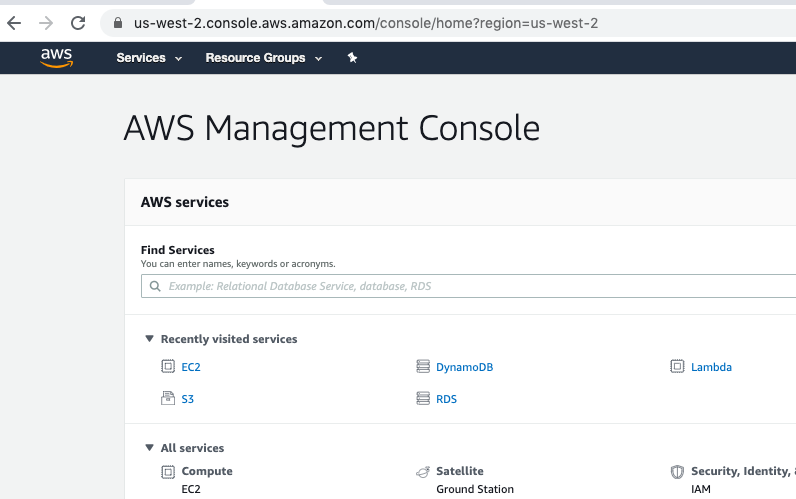Click the Compute category heading
This screenshot has height=499, width=796.
click(x=207, y=471)
